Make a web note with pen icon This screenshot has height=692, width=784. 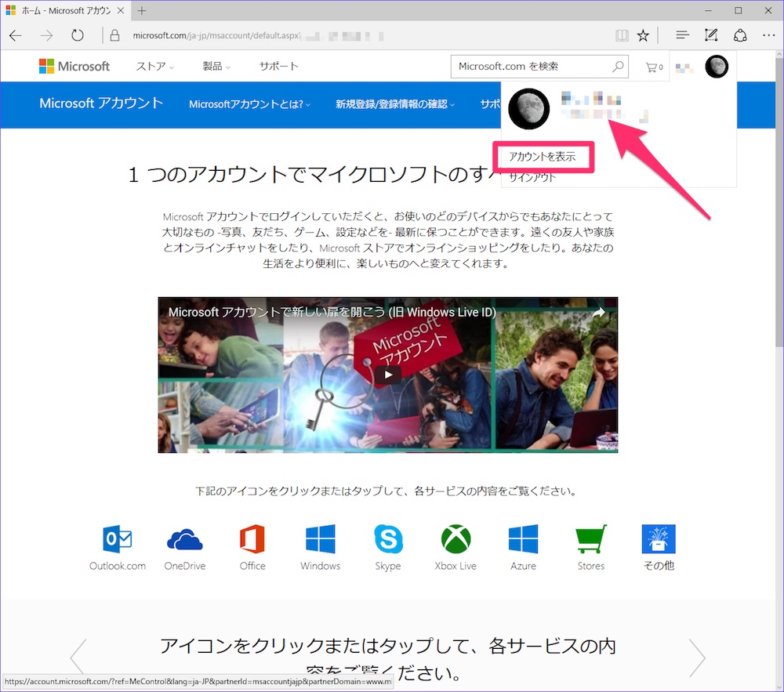tap(711, 35)
